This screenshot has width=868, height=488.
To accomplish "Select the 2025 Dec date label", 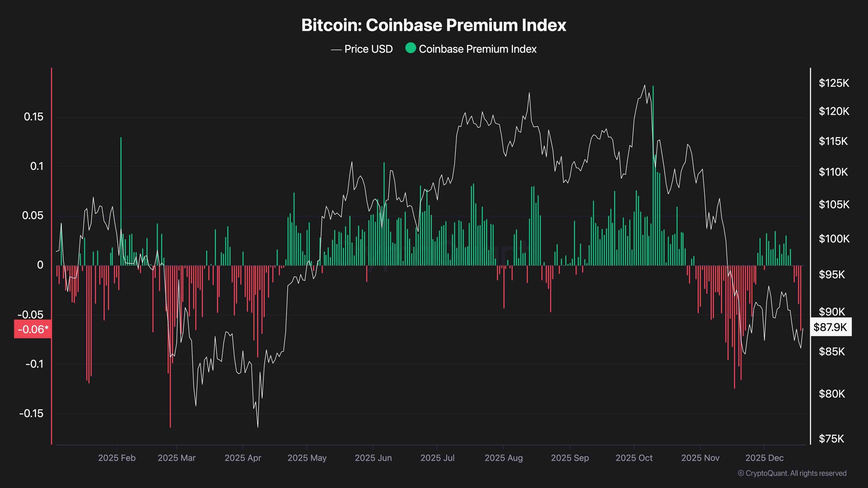I will pos(764,458).
